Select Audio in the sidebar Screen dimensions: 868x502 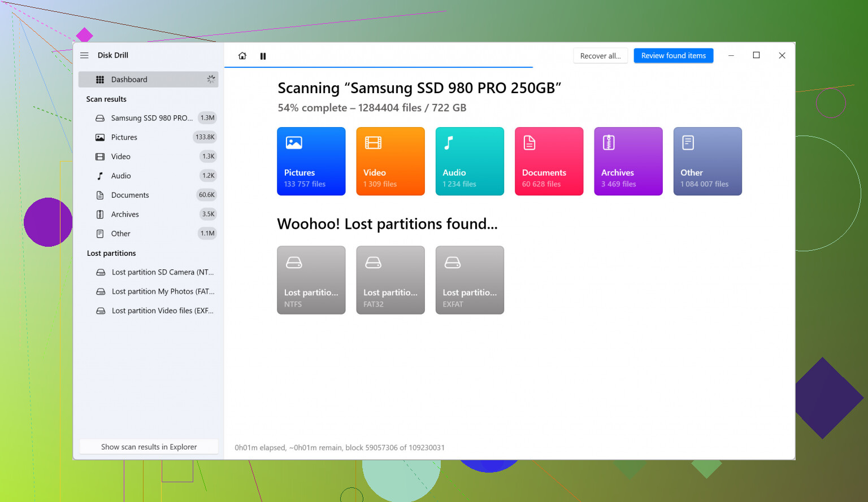coord(148,176)
